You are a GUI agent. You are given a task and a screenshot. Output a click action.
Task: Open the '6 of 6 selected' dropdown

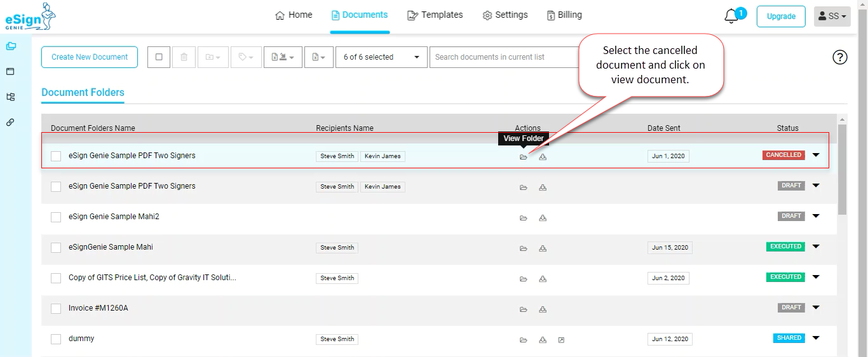[381, 57]
